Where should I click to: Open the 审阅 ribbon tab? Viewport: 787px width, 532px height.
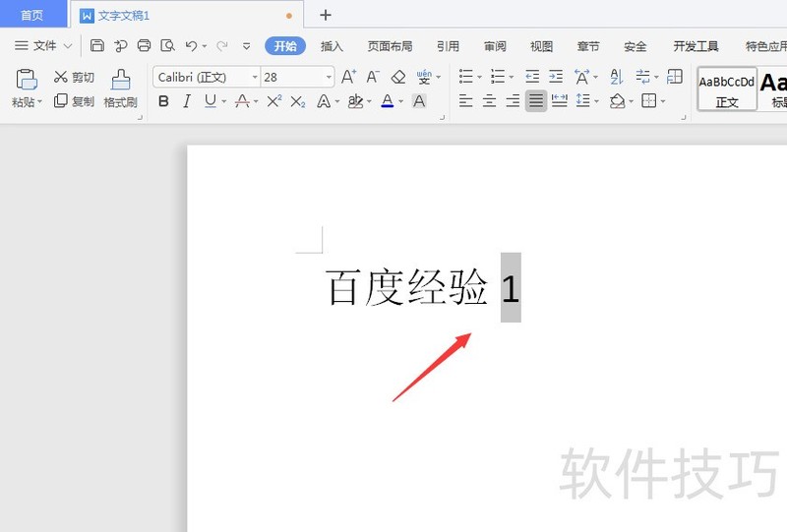(x=495, y=46)
